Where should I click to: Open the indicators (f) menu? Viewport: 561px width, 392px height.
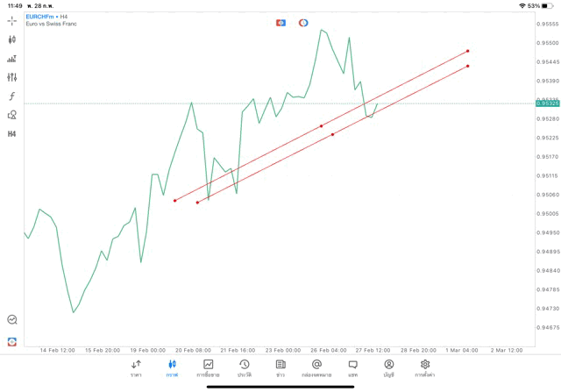coord(12,96)
